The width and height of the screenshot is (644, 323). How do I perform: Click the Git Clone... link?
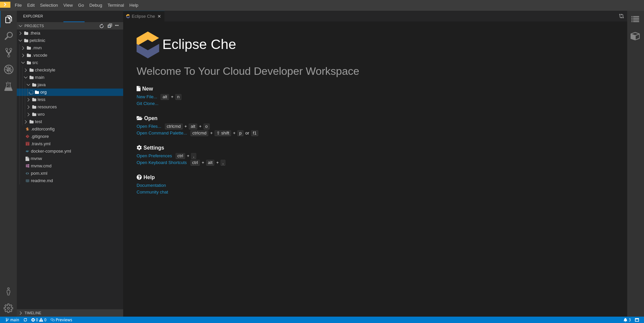click(147, 104)
